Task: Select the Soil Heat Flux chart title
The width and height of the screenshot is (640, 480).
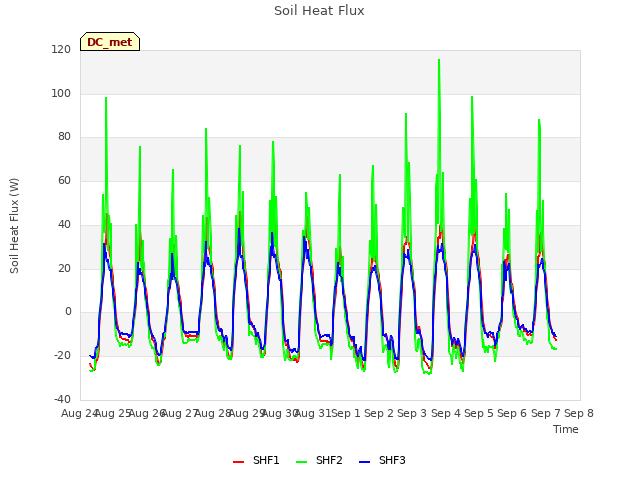Action: [x=319, y=11]
